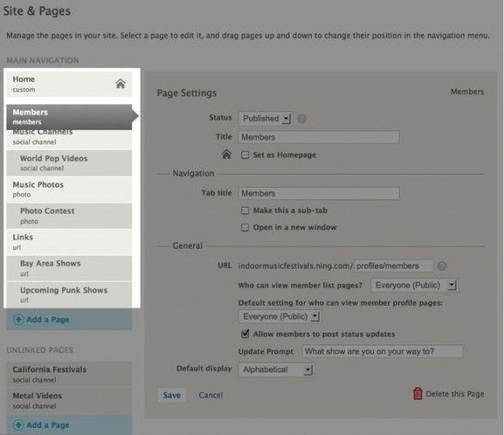This screenshot has height=435, width=504.
Task: Select World Pop Videos sub-page
Action: (x=69, y=163)
